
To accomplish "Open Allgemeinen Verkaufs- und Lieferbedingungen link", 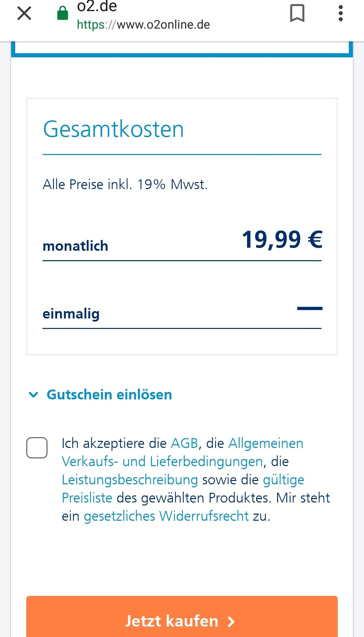I will [162, 461].
